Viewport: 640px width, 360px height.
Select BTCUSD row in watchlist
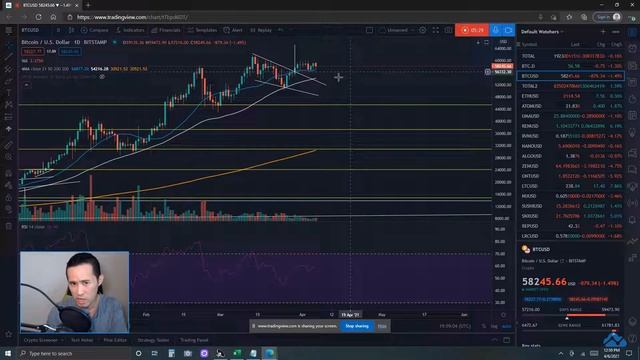click(571, 76)
